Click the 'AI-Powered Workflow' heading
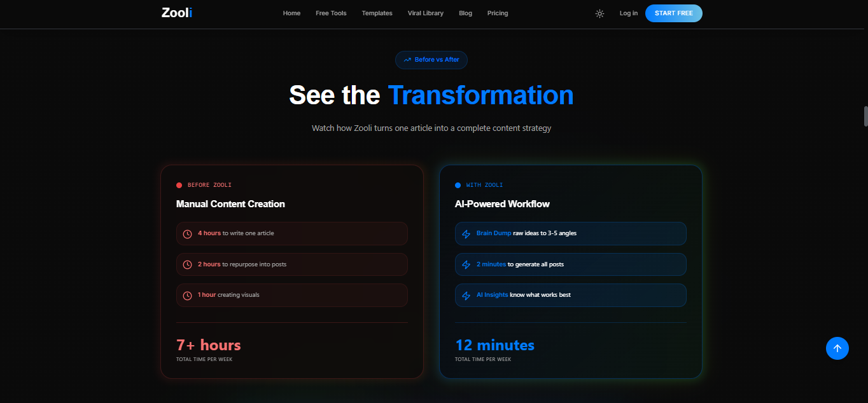The height and width of the screenshot is (403, 868). (502, 204)
